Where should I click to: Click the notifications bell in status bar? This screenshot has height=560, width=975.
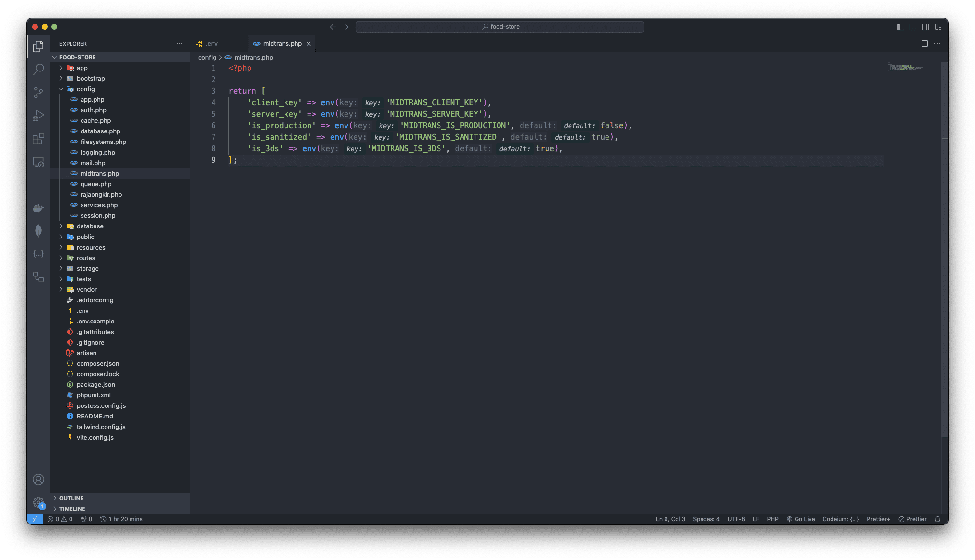[x=937, y=519]
